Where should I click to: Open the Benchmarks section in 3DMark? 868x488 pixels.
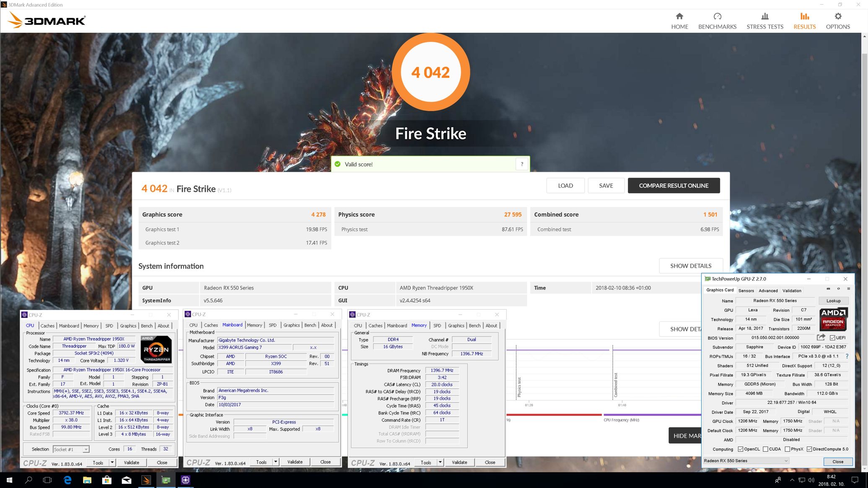coord(717,21)
